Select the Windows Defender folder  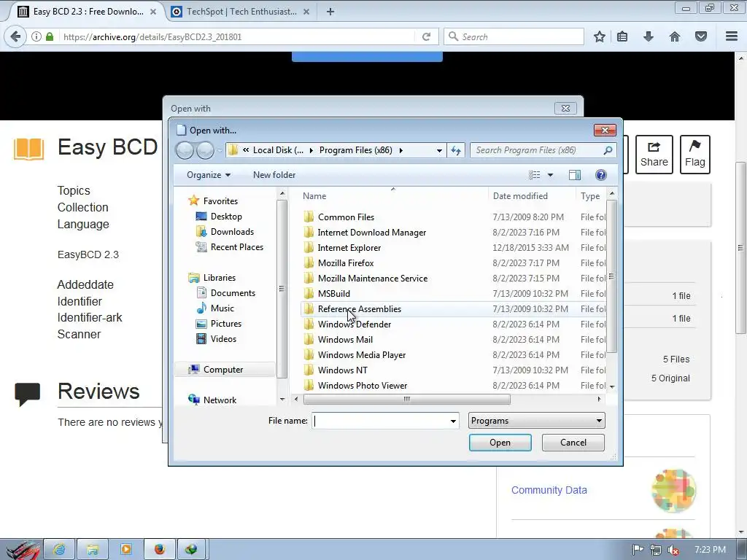click(354, 324)
